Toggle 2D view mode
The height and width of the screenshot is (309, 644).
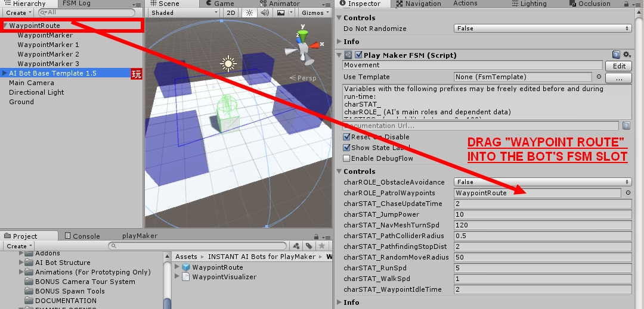click(x=231, y=13)
